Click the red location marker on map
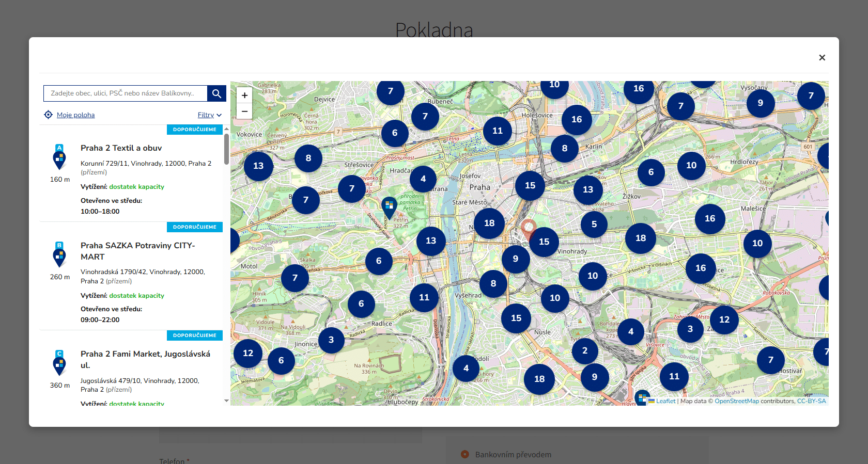Image resolution: width=868 pixels, height=464 pixels. coord(528,229)
